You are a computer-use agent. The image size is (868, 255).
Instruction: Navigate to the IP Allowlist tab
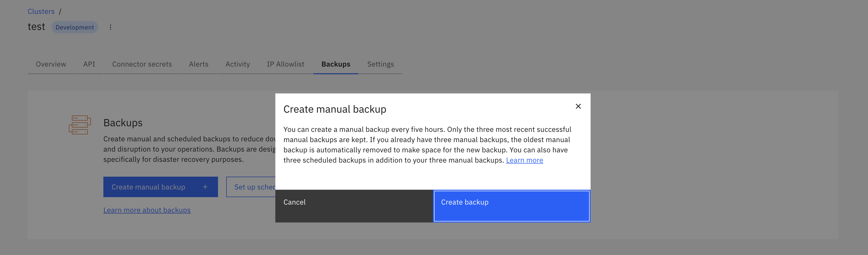(x=285, y=64)
